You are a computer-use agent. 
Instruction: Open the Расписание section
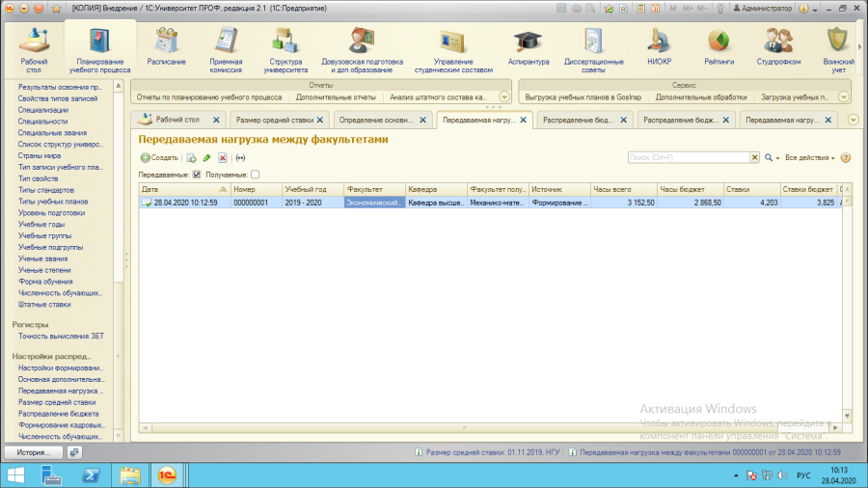tap(166, 47)
